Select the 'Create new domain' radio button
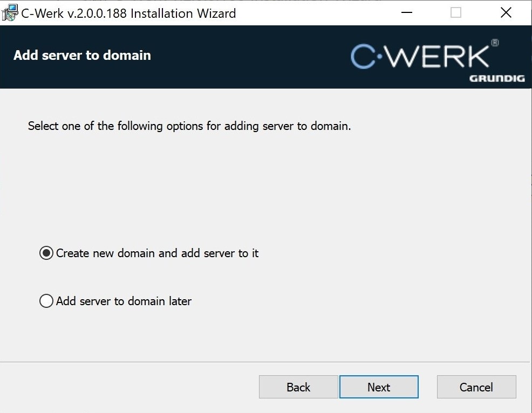532x413 pixels. tap(46, 253)
